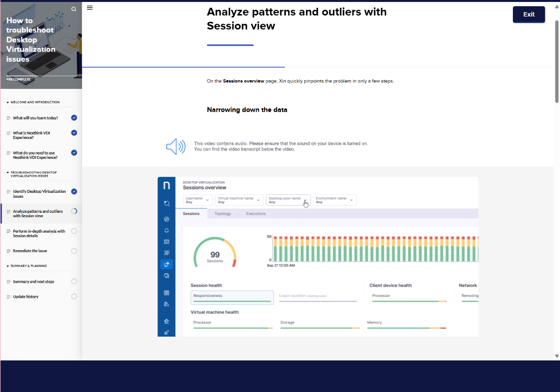
Task: Click the Nexthink 'n' logo in video
Action: tap(166, 185)
